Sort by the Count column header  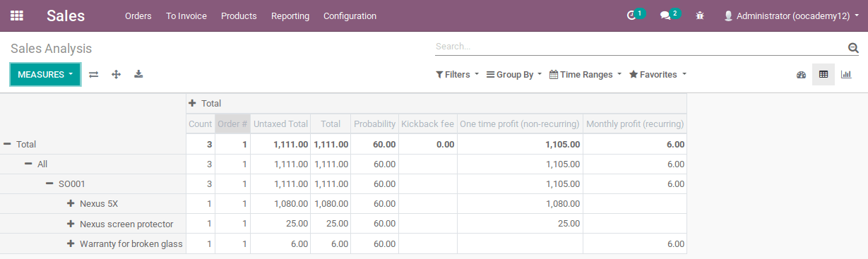(x=201, y=124)
